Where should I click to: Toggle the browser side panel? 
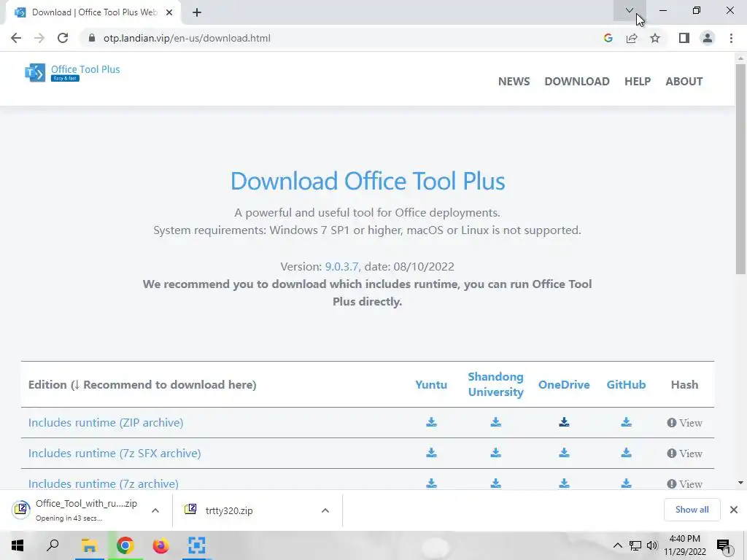(684, 38)
